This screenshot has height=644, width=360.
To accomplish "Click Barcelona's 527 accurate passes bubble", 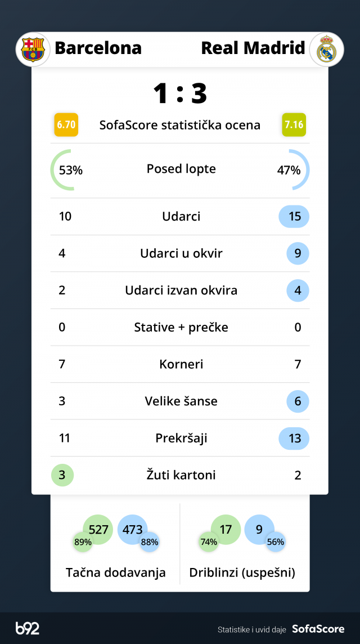I will 98,530.
